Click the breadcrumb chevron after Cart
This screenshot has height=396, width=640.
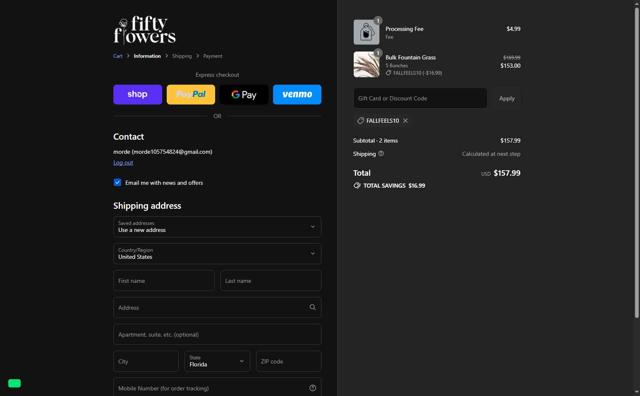click(128, 56)
